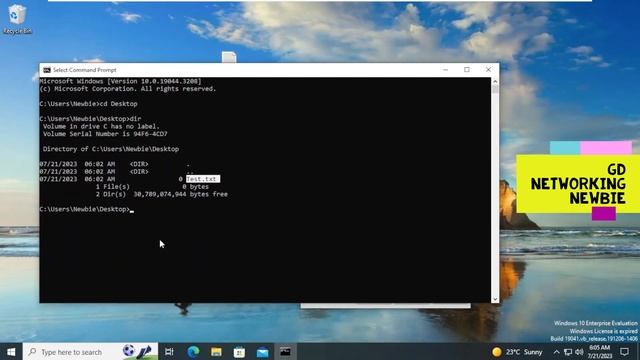This screenshot has width=640, height=360.
Task: Minimize the Command Prompt window
Action: pos(445,70)
